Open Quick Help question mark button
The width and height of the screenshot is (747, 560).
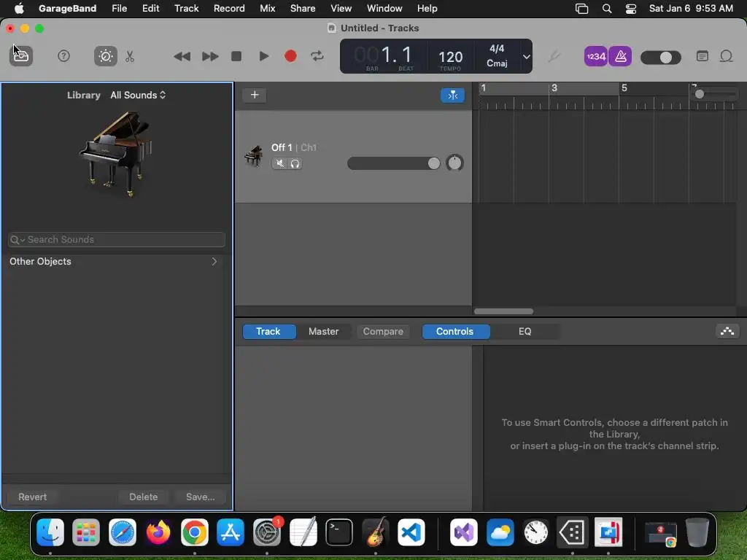[x=64, y=56]
